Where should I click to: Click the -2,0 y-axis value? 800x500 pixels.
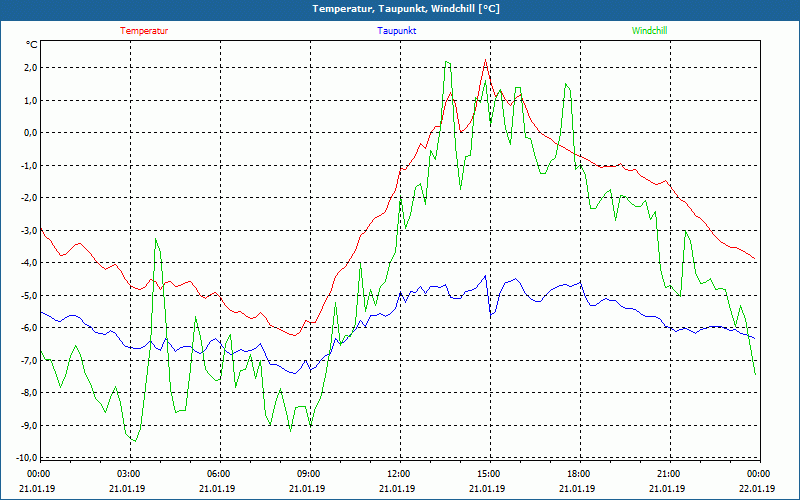pos(29,198)
